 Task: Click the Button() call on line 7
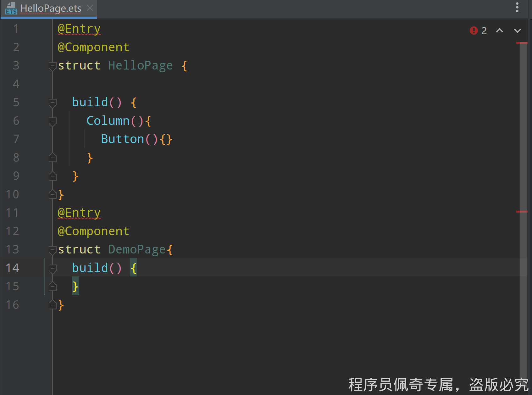[122, 139]
